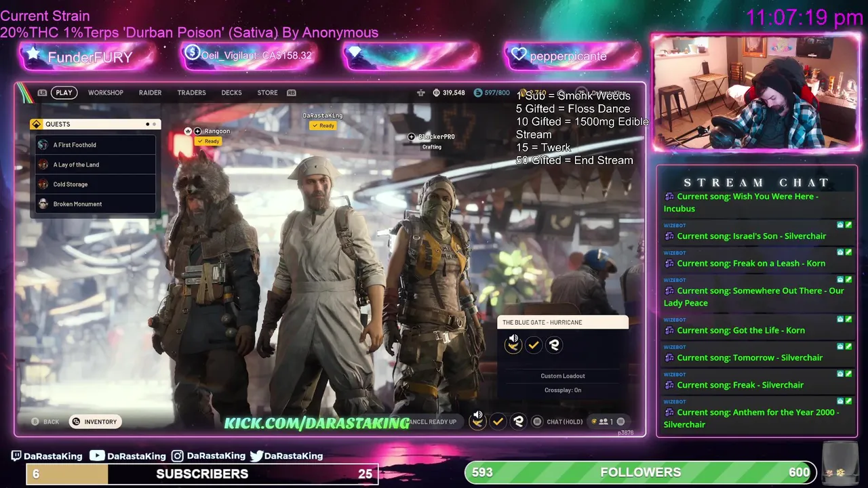Select the second Quests page dot

coord(154,124)
